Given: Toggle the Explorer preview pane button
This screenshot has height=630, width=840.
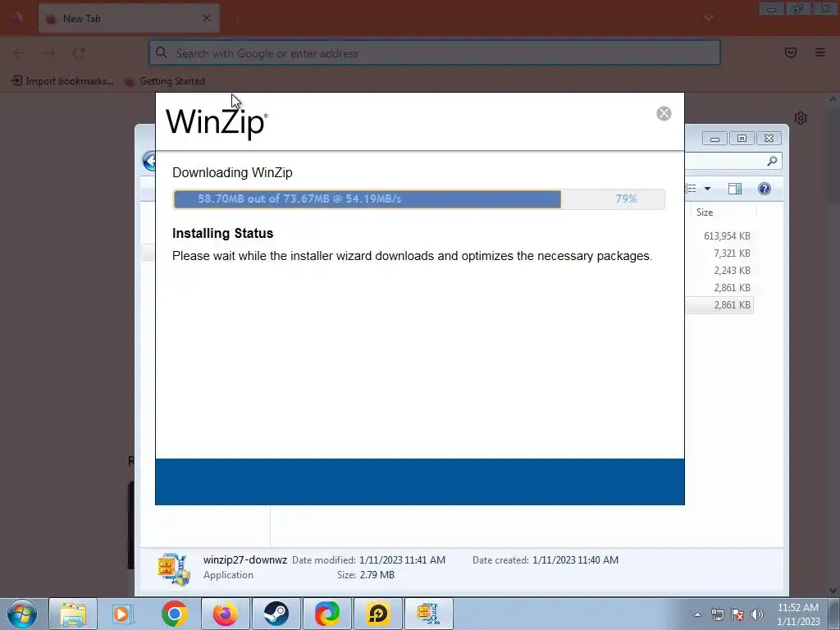Looking at the screenshot, I should click(x=735, y=189).
